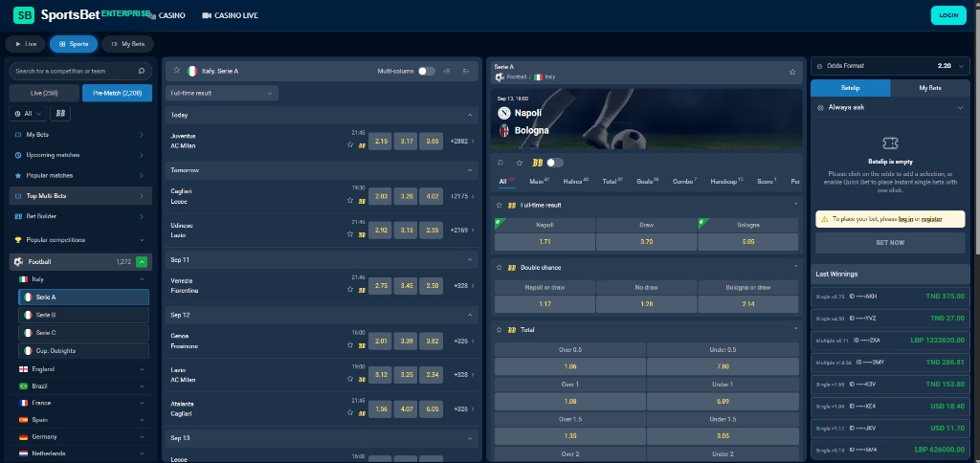Expand the England leagues list

click(x=142, y=369)
